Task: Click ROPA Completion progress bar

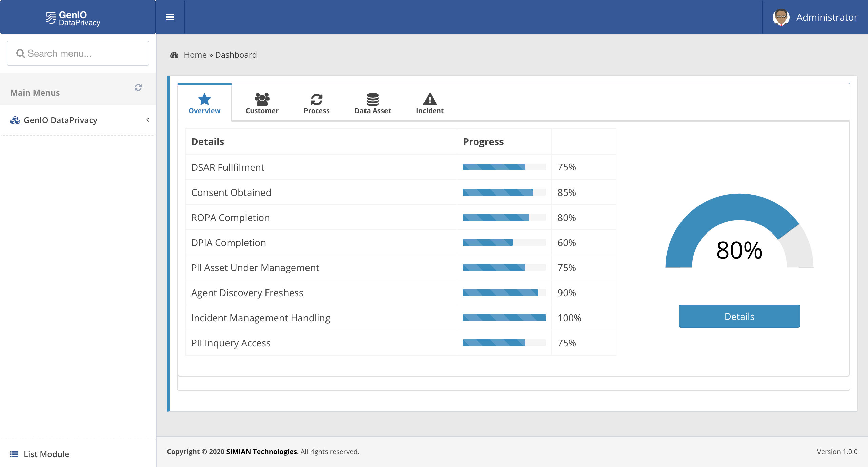Action: [504, 217]
